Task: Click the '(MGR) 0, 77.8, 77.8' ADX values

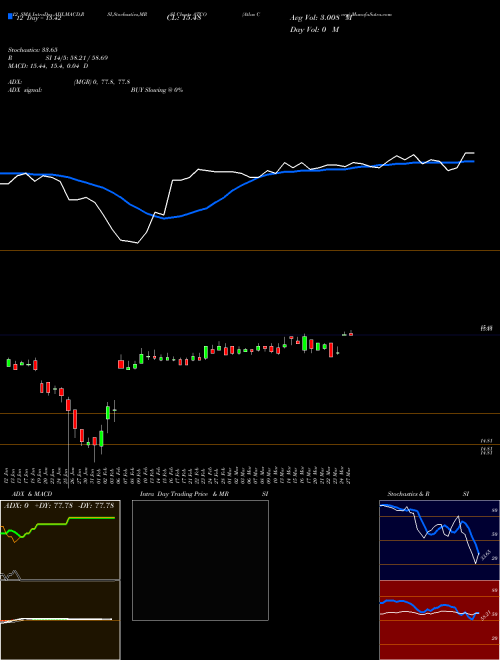Action: 101,82
